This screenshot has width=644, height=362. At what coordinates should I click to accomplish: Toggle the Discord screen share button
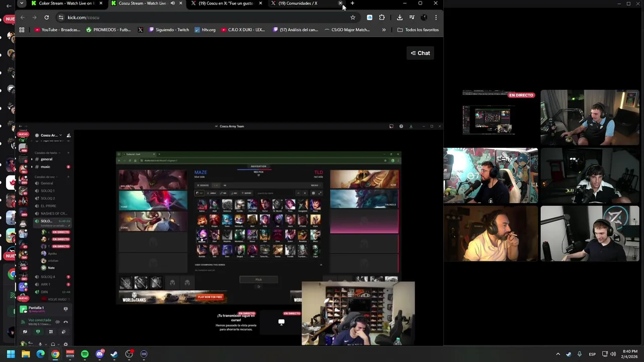pyautogui.click(x=38, y=332)
